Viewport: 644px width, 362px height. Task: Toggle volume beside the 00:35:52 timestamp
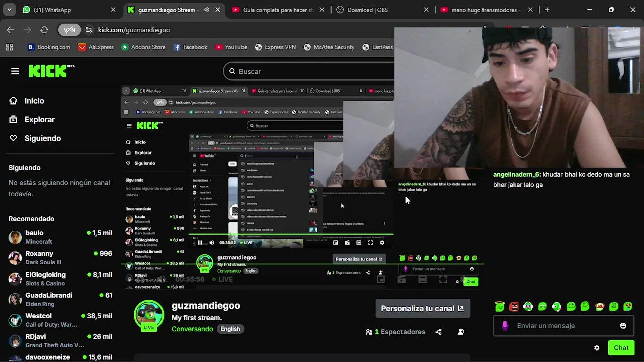(x=212, y=243)
